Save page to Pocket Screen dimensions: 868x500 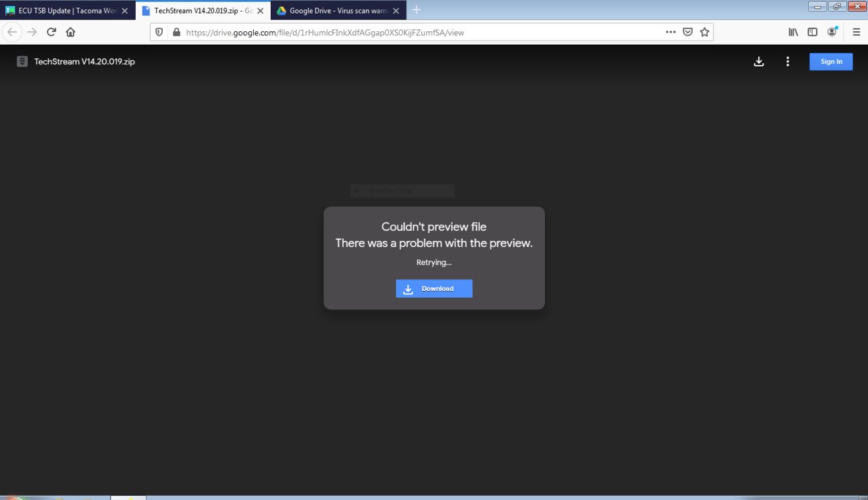[687, 32]
